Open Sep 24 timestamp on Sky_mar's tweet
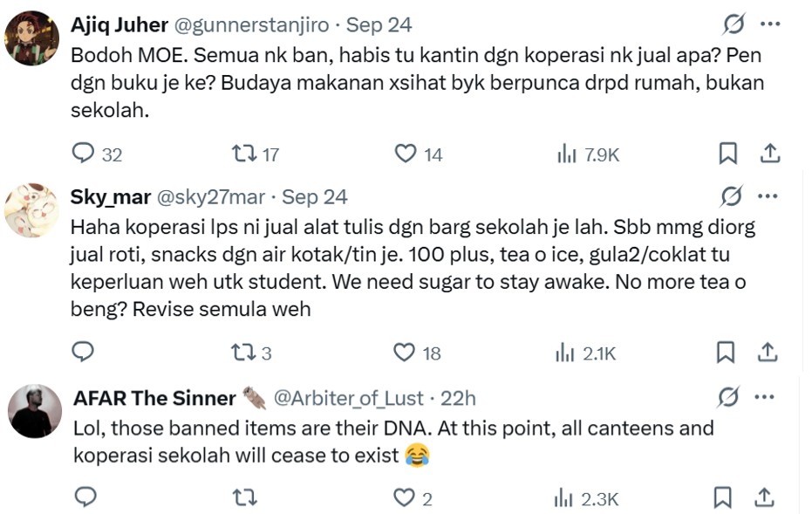This screenshot has width=812, height=514. [x=314, y=197]
